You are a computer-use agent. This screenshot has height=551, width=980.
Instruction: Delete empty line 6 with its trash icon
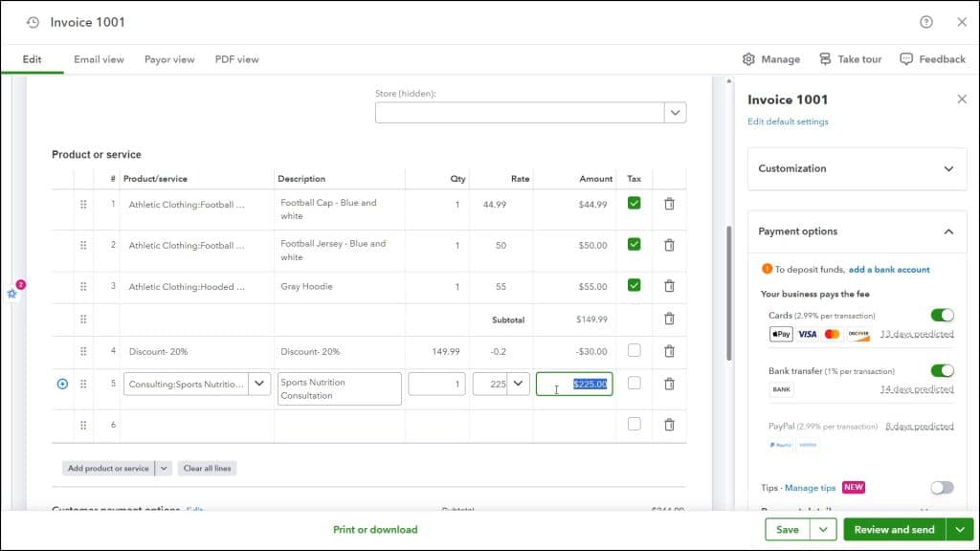[669, 424]
